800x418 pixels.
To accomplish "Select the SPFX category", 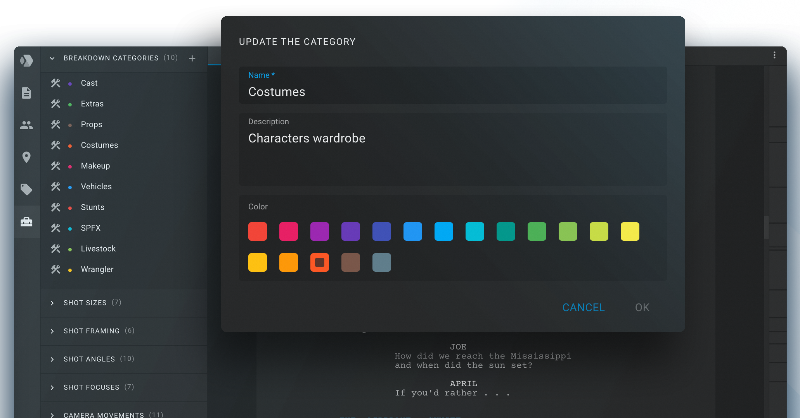I will click(x=90, y=228).
